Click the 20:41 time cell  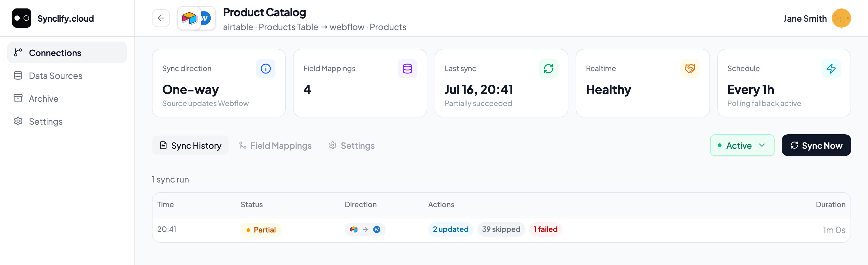click(x=166, y=229)
